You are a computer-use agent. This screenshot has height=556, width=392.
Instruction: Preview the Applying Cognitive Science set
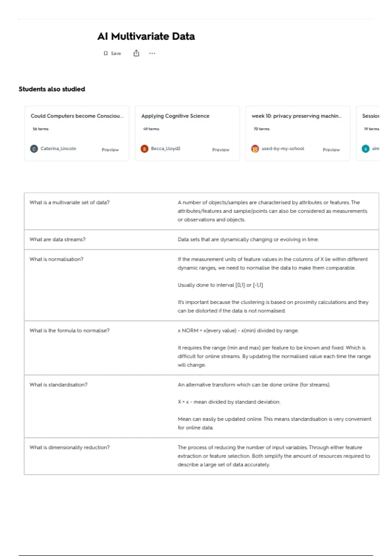click(x=220, y=150)
